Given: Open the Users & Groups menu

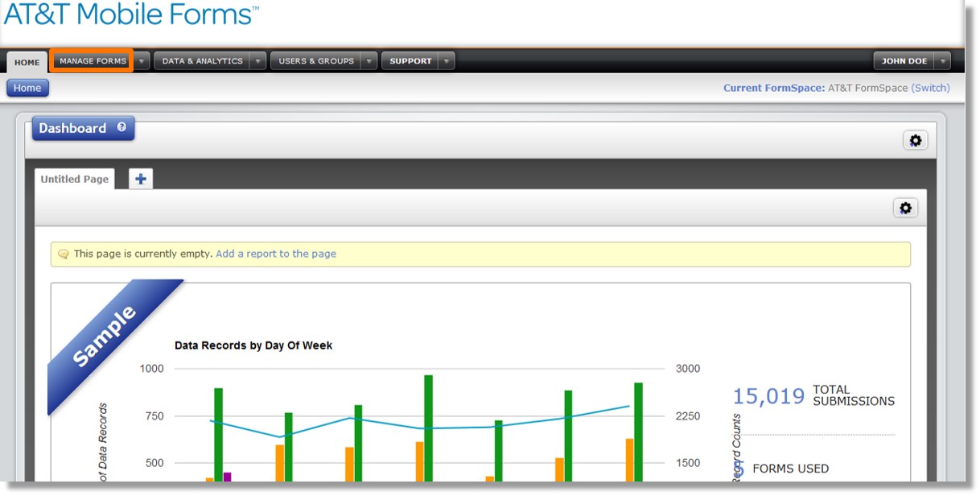Looking at the screenshot, I should point(316,61).
